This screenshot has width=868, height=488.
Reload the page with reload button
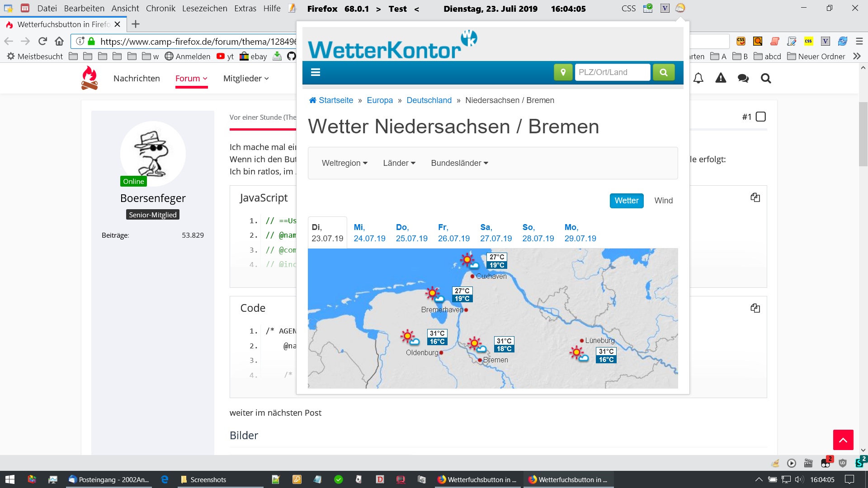coord(42,42)
